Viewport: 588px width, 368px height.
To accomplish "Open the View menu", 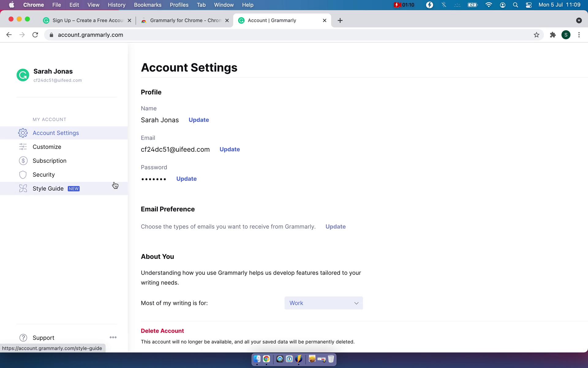I will (x=93, y=5).
